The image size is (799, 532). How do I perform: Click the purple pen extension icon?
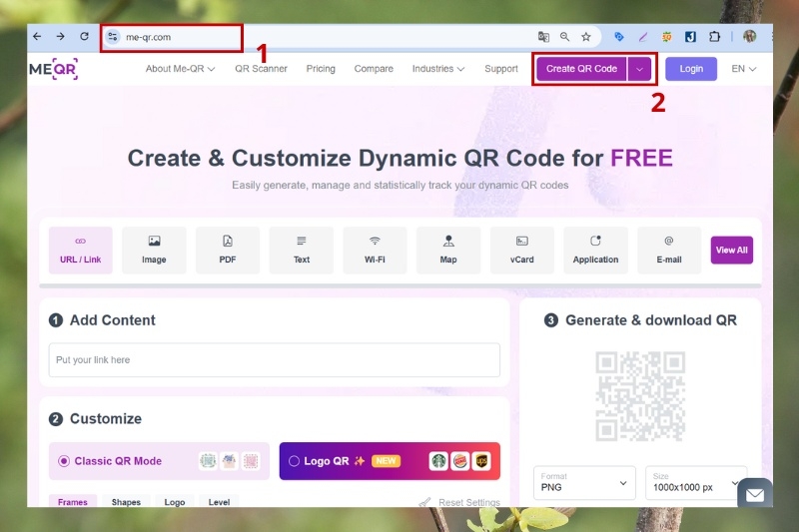point(642,37)
